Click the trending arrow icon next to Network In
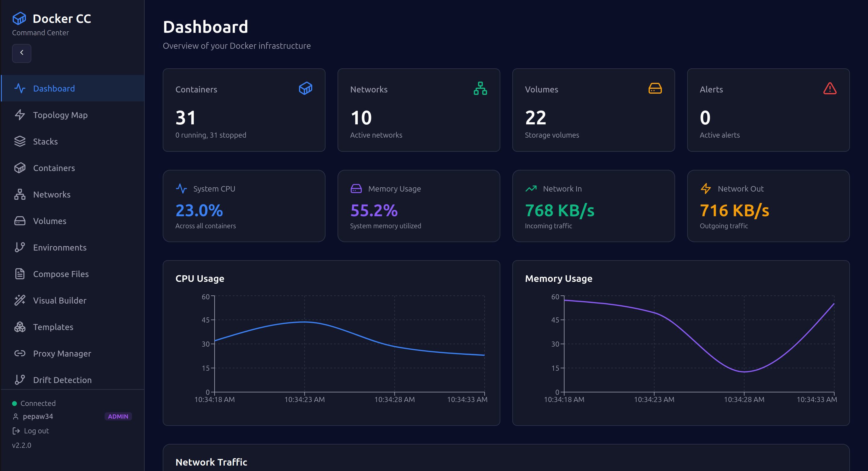The height and width of the screenshot is (471, 868). [x=531, y=189]
